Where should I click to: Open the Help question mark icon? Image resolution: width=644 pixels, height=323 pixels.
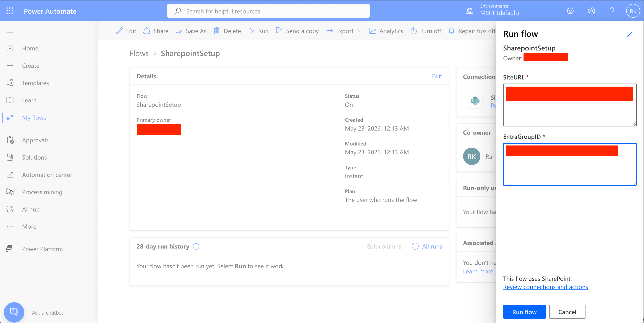tap(612, 11)
